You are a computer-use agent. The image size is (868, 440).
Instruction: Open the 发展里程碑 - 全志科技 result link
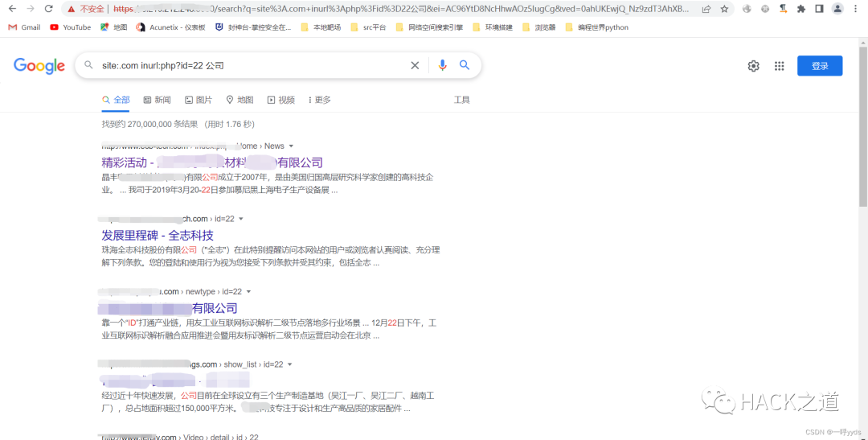[x=158, y=236]
